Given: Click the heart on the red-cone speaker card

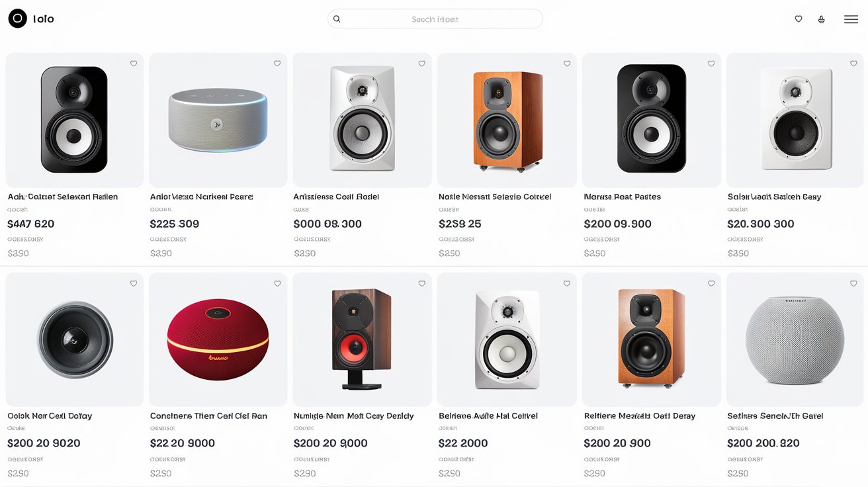Looking at the screenshot, I should pyautogui.click(x=421, y=283).
